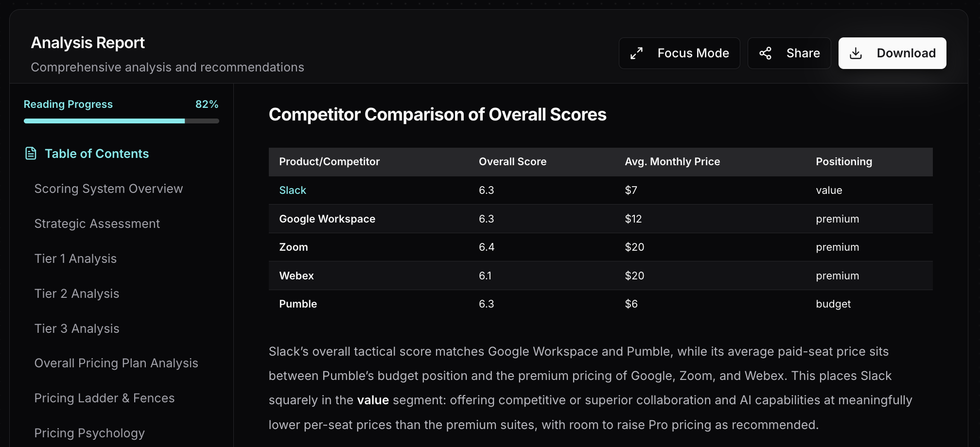
Task: Open the Strategic Assessment section
Action: coord(97,223)
